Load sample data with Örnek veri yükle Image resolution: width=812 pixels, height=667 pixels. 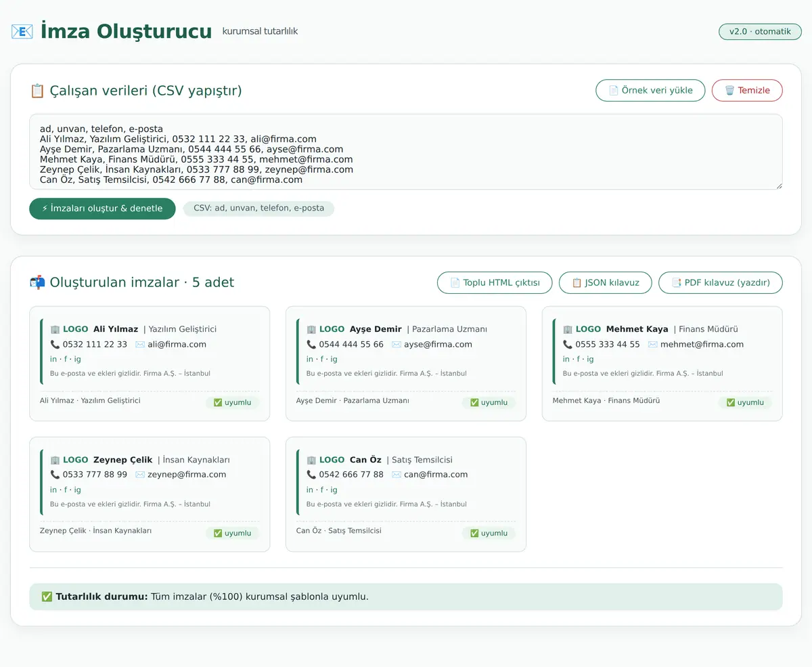[x=650, y=90]
